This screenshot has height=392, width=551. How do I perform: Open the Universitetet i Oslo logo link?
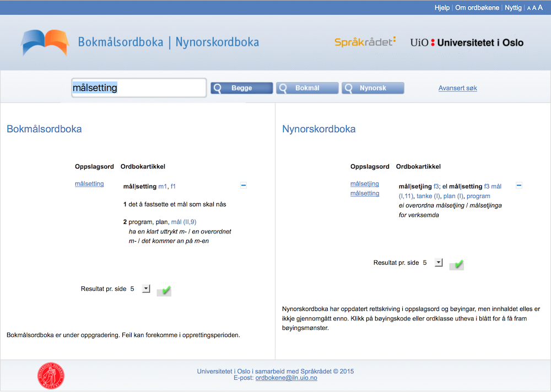(467, 42)
